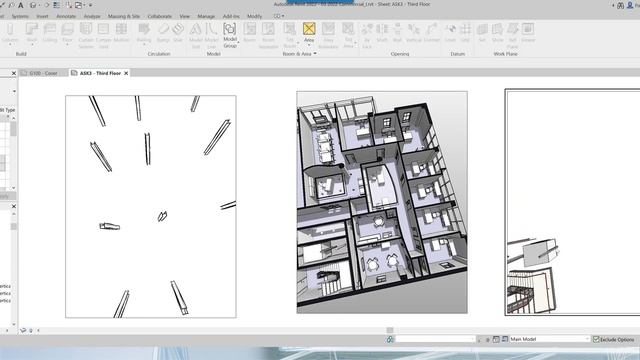Open the Manage ribbon tab
Viewport: 640px width, 360px height.
[x=206, y=16]
